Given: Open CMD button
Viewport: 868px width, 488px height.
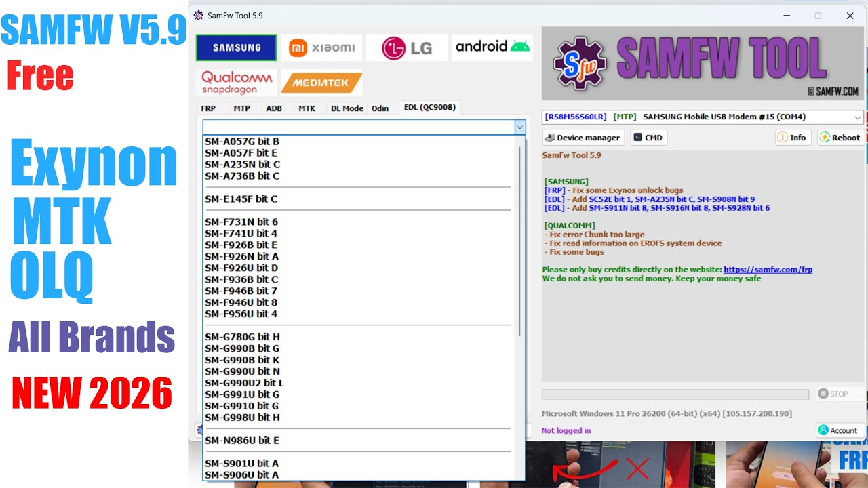Looking at the screenshot, I should pos(648,138).
